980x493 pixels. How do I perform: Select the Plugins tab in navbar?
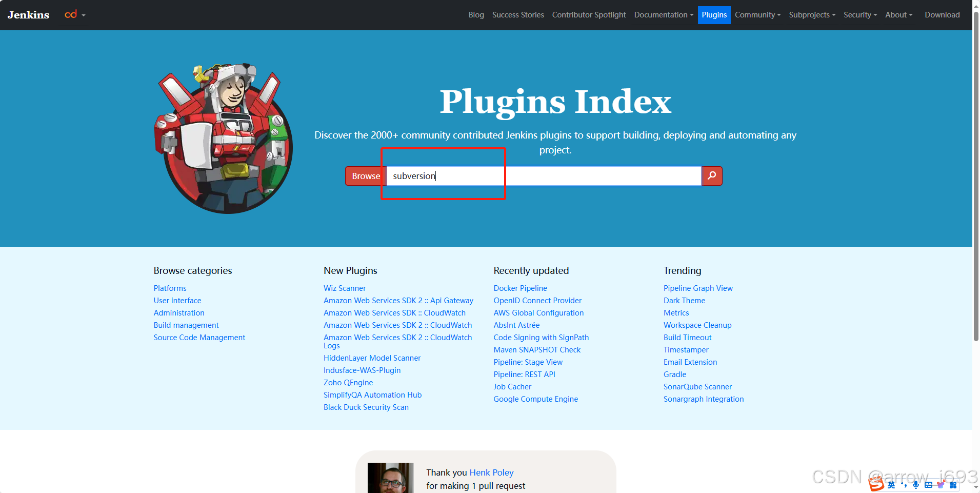pyautogui.click(x=714, y=15)
